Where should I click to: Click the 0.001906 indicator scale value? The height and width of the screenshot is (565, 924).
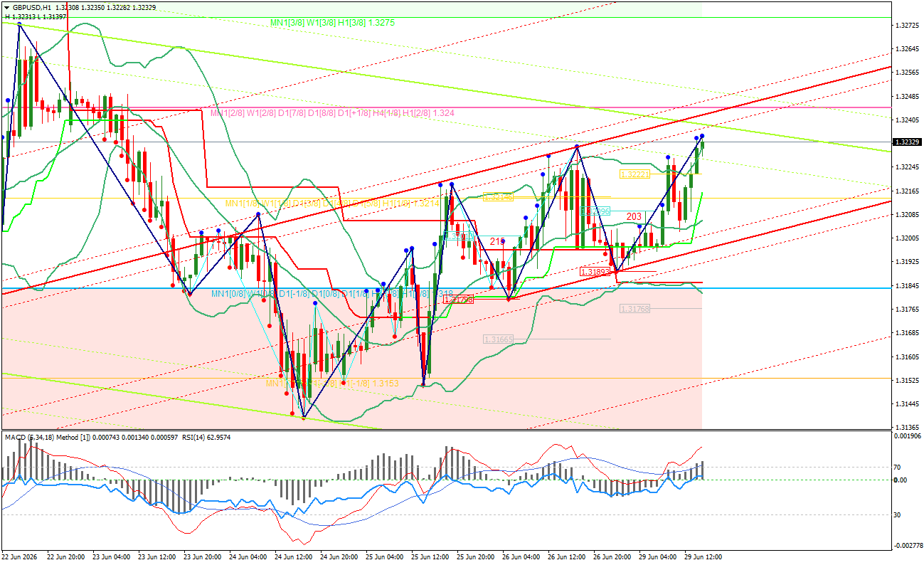tap(908, 435)
